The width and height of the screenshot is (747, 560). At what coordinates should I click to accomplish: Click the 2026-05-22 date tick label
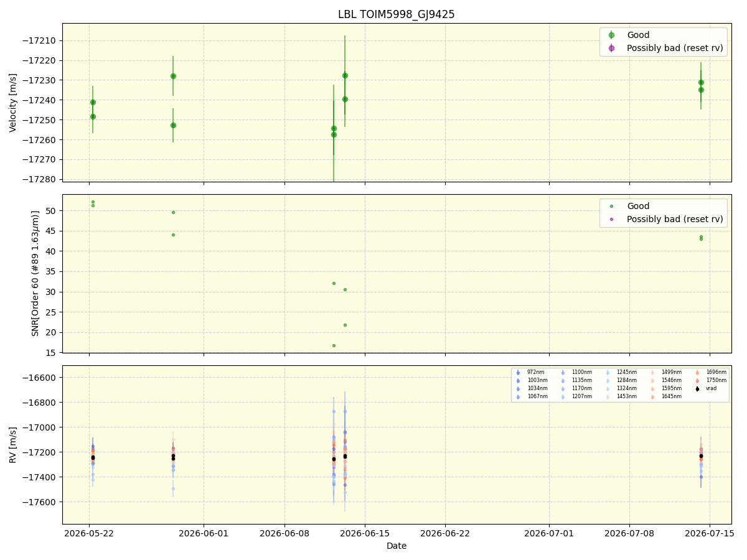89,533
